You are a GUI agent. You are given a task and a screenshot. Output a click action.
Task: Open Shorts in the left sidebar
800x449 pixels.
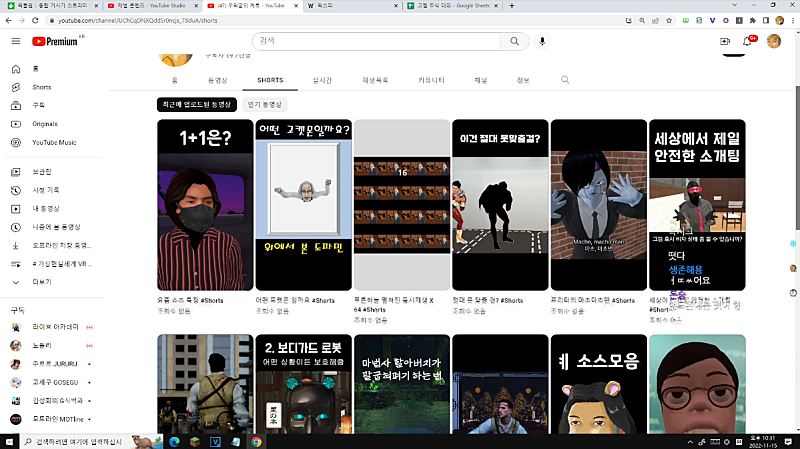(x=41, y=87)
